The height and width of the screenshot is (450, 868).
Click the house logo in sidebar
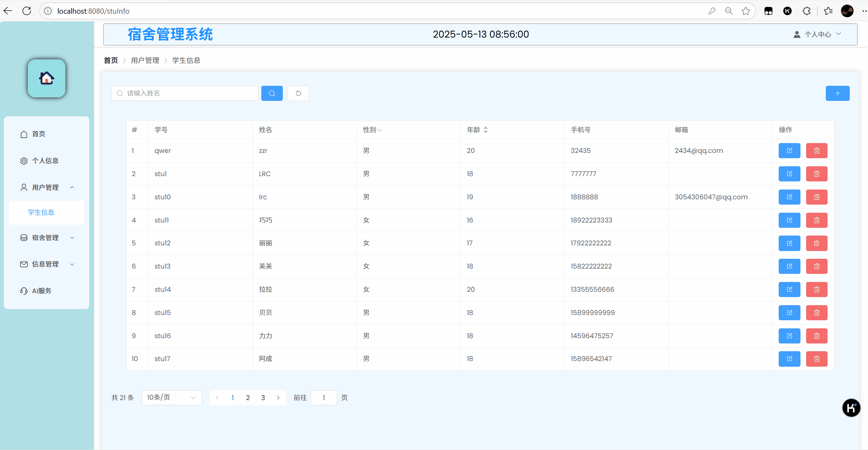[46, 78]
